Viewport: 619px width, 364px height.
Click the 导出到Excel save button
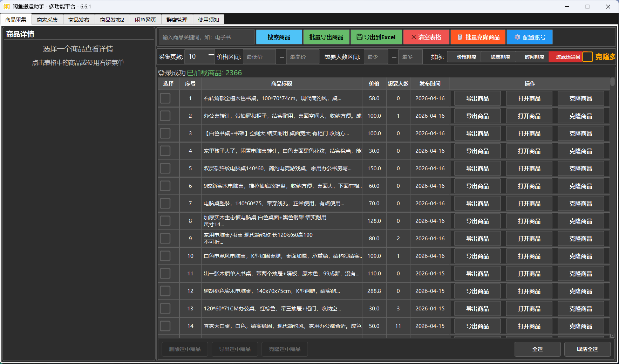(x=376, y=37)
